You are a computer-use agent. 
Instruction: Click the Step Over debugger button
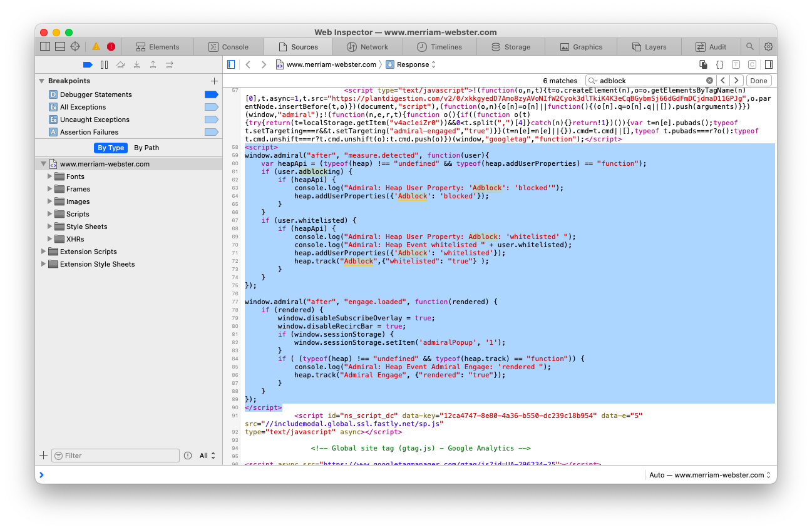[x=120, y=64]
